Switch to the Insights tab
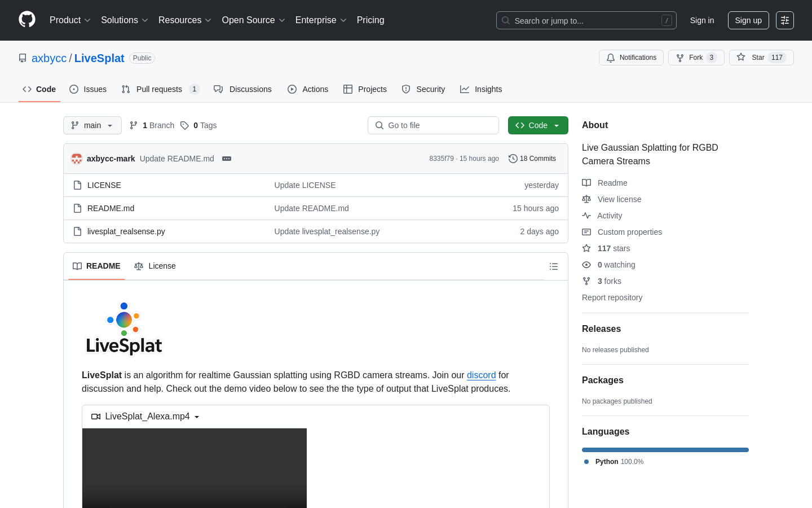This screenshot has width=812, height=508. point(481,89)
